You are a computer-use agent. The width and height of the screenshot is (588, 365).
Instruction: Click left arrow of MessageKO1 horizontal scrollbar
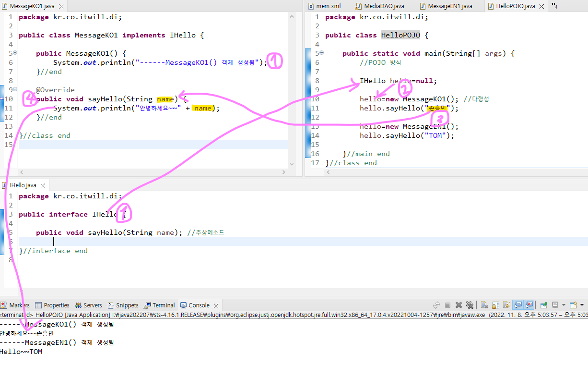[21, 172]
